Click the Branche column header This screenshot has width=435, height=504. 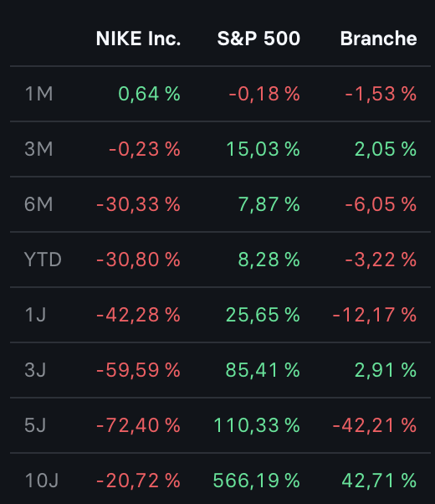(x=378, y=39)
